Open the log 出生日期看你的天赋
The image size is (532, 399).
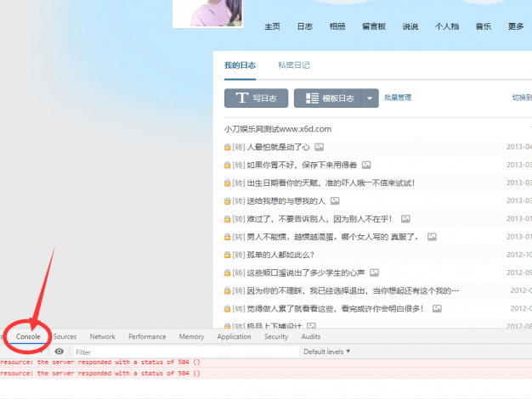[x=331, y=183]
